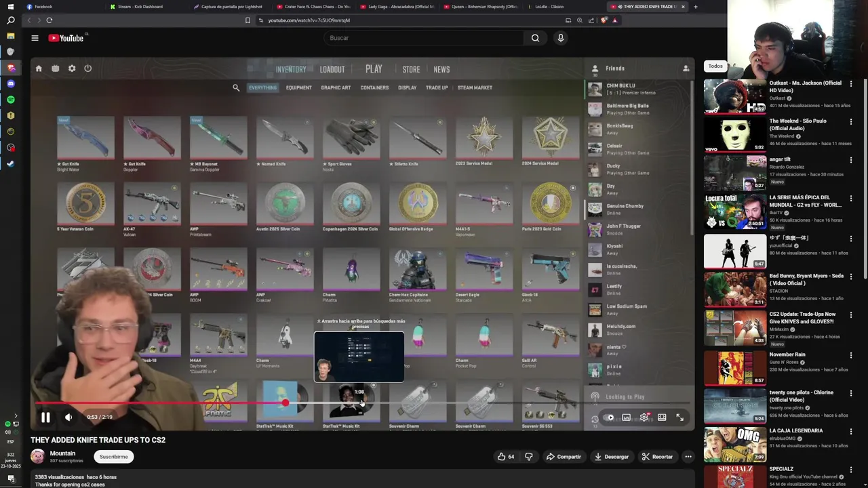The height and width of the screenshot is (488, 868).
Task: Open options for angar tilt video
Action: [851, 160]
